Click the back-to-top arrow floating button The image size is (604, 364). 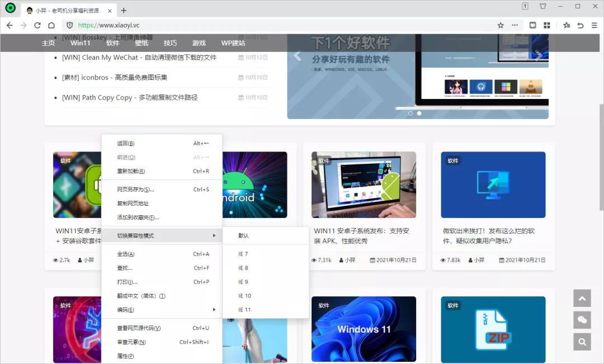(x=582, y=298)
